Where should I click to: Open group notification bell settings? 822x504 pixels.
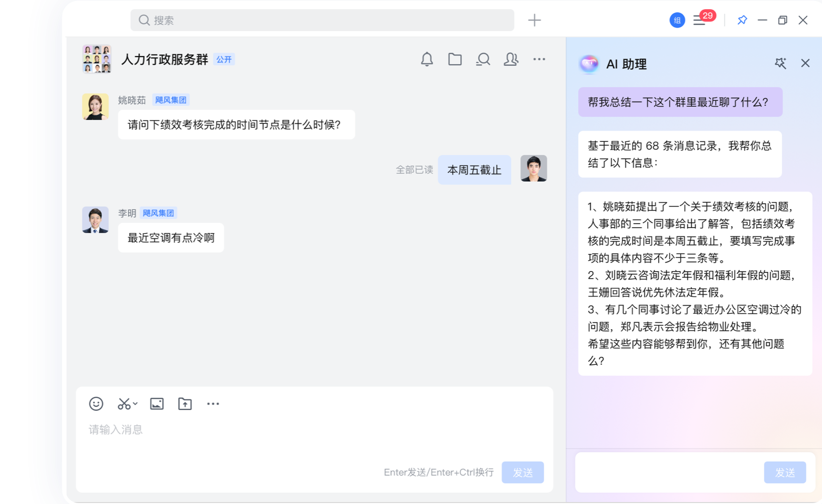(427, 59)
